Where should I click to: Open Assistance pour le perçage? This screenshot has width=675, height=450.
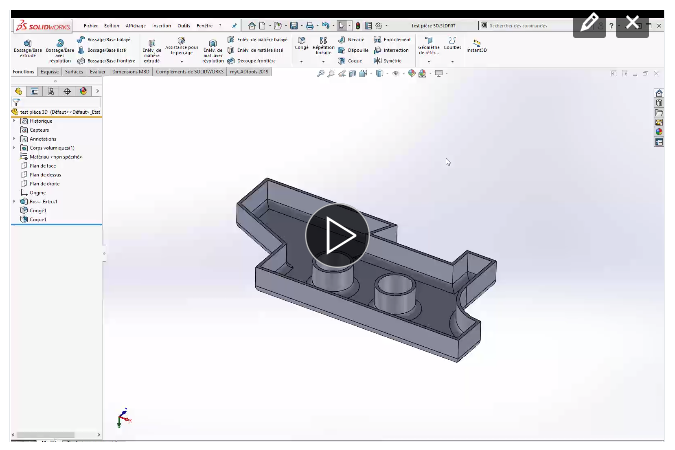182,47
